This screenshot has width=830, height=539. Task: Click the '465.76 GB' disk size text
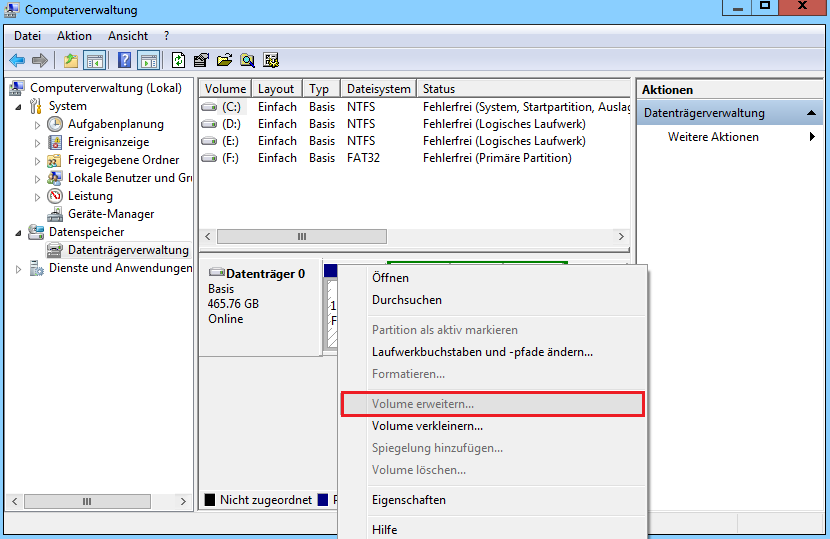pos(233,304)
